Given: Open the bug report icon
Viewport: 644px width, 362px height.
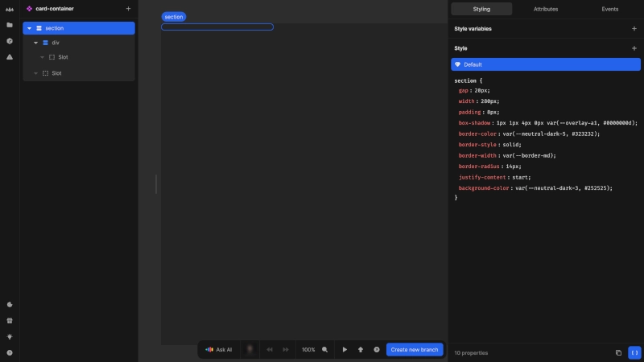Looking at the screenshot, I should pyautogui.click(x=10, y=336).
